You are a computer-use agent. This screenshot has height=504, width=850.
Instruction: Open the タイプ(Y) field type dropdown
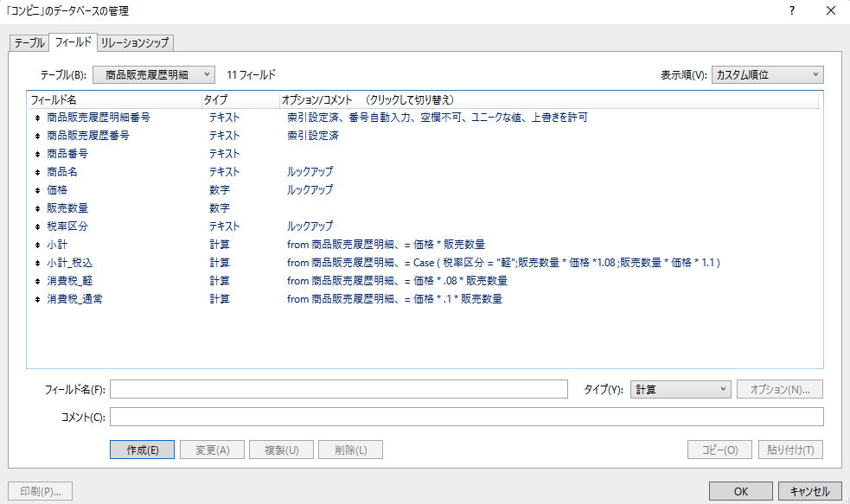point(680,390)
